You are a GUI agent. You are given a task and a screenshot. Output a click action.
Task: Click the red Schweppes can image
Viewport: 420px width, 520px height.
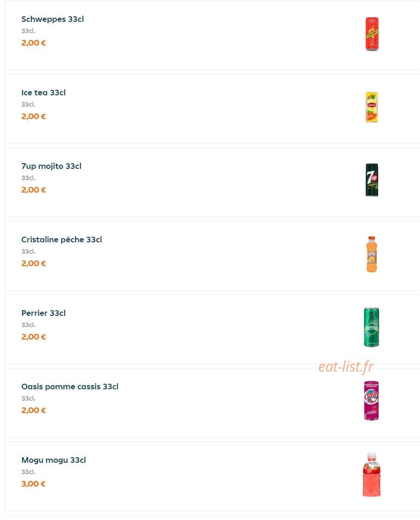(372, 34)
